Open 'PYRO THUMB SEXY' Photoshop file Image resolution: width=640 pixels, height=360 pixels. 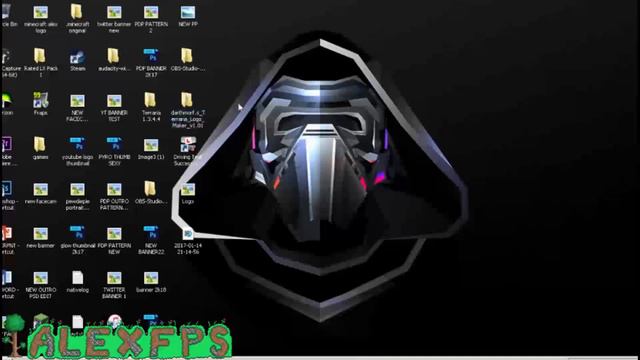click(114, 152)
